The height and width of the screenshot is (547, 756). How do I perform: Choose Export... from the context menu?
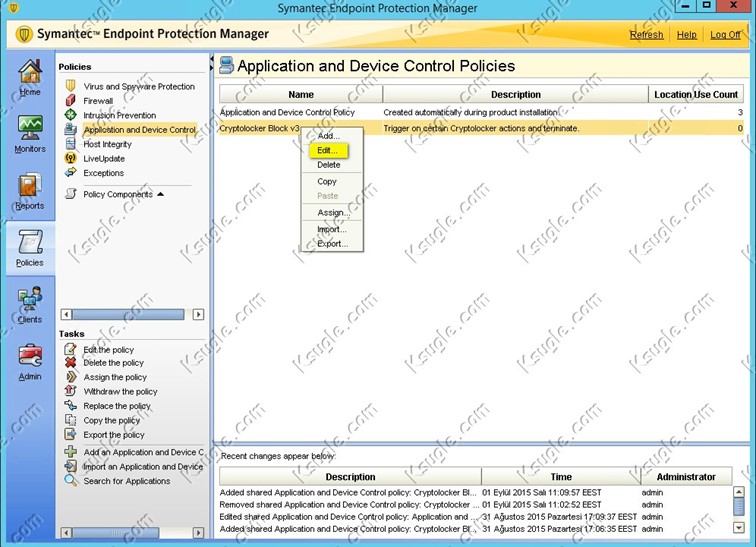[332, 244]
